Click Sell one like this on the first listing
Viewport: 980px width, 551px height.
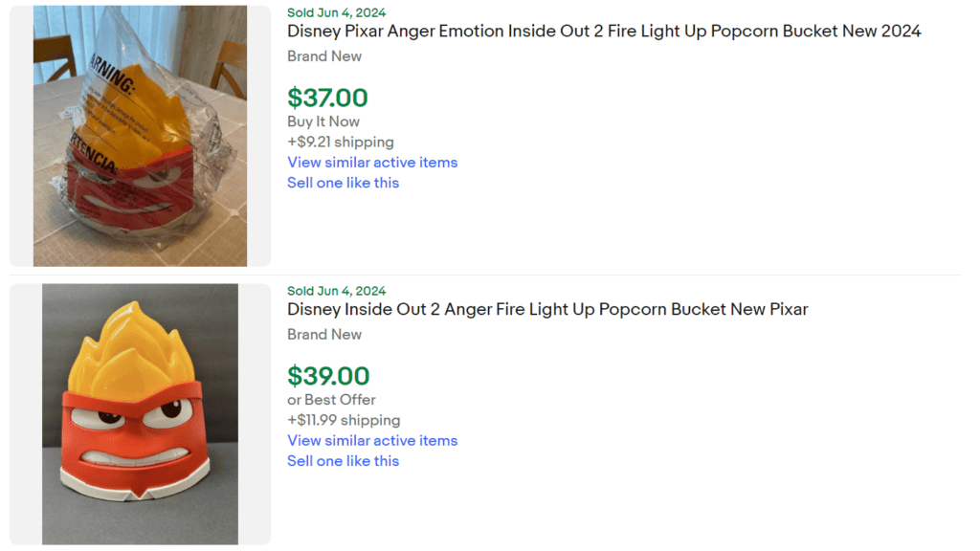tap(343, 183)
